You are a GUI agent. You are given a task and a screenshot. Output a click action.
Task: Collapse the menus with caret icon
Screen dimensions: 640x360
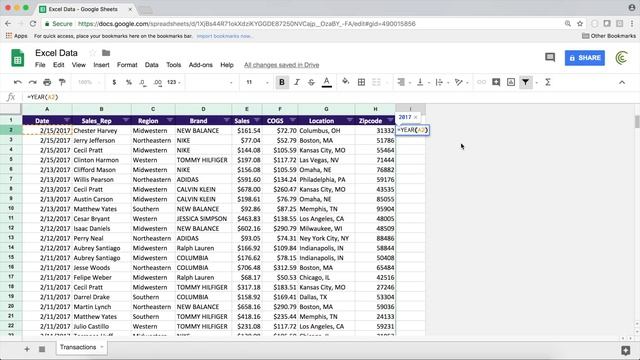click(622, 82)
